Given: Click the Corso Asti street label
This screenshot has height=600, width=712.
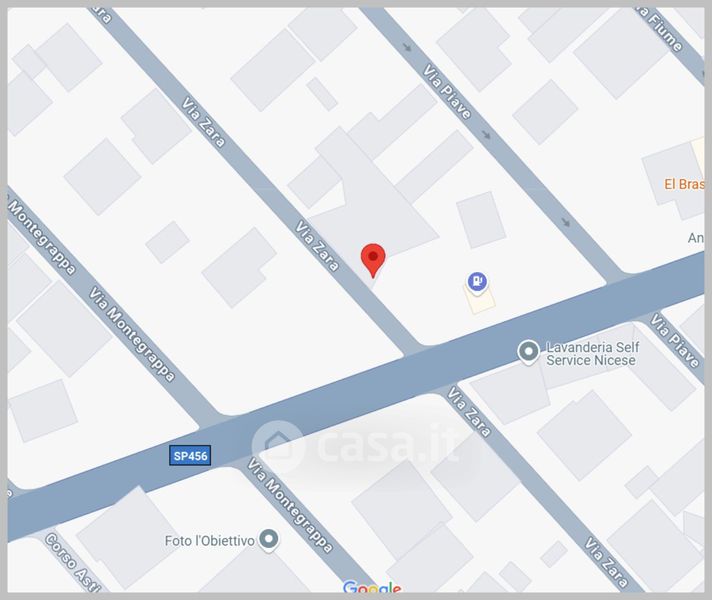Looking at the screenshot, I should point(73,563).
